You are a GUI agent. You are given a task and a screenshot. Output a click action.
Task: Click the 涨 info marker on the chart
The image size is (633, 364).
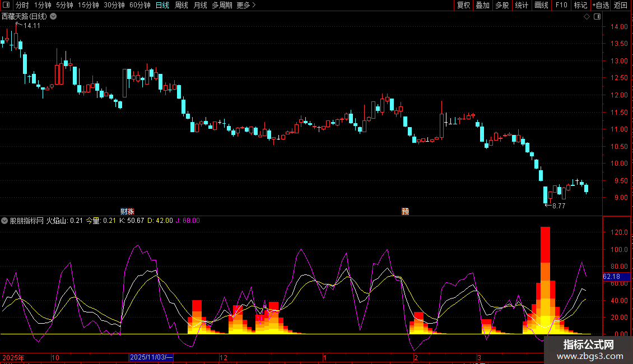[x=131, y=212]
